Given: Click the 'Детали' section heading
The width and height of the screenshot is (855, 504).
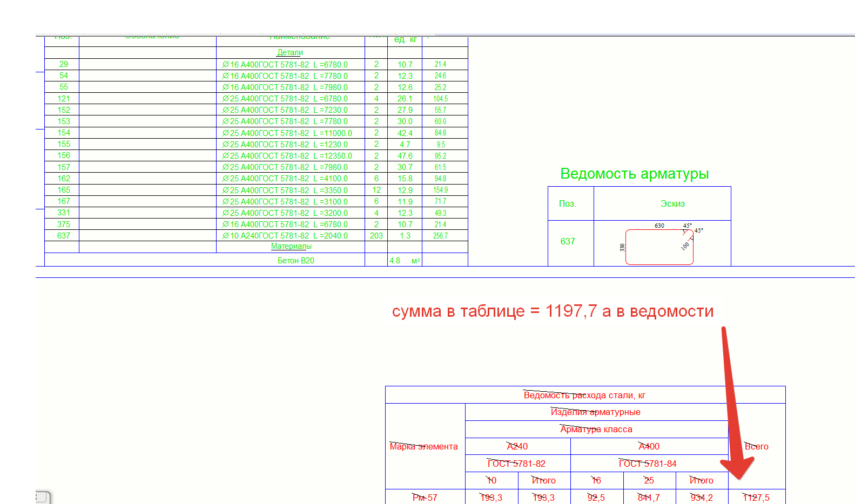Looking at the screenshot, I should [x=290, y=52].
